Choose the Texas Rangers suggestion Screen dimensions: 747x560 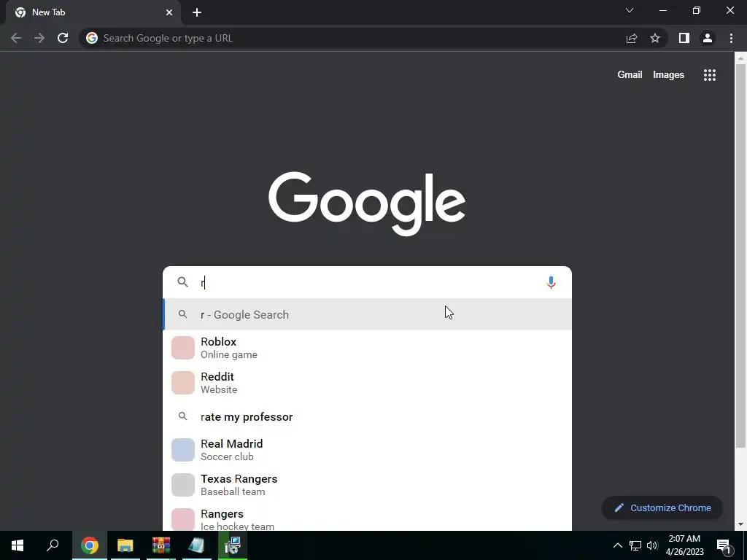coord(368,485)
